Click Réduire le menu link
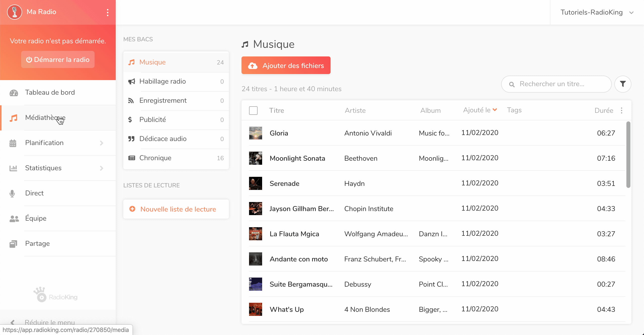The height and width of the screenshot is (335, 644). pyautogui.click(x=50, y=322)
